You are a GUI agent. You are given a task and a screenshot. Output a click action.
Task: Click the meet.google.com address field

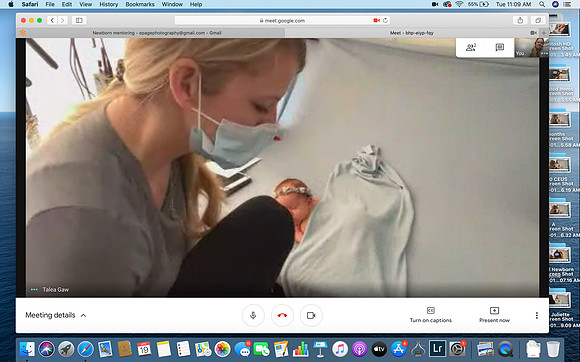coord(282,20)
